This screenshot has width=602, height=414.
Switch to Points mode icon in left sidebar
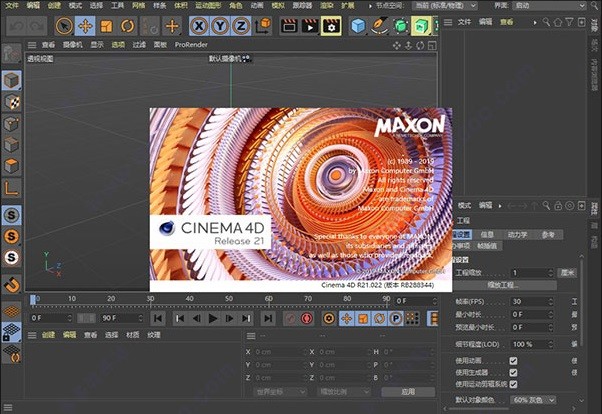click(12, 124)
